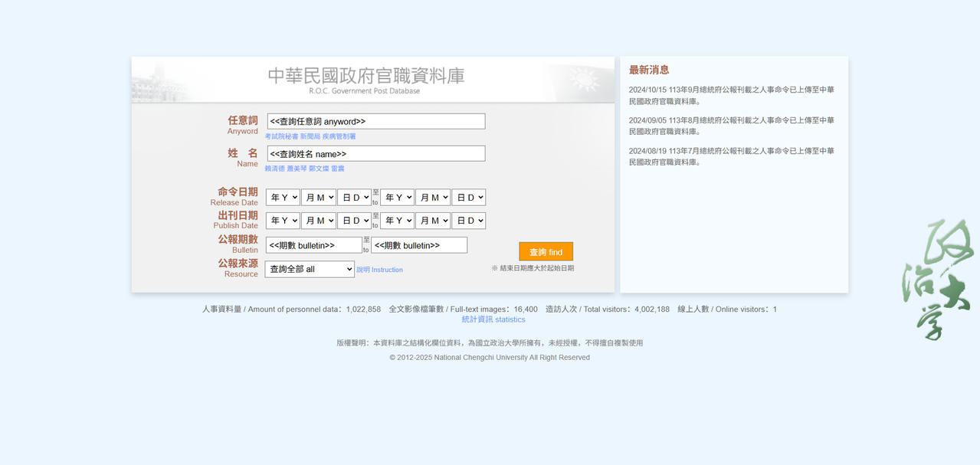Click the starting bulletin number field
Screen dimensions: 980x465
coord(313,245)
